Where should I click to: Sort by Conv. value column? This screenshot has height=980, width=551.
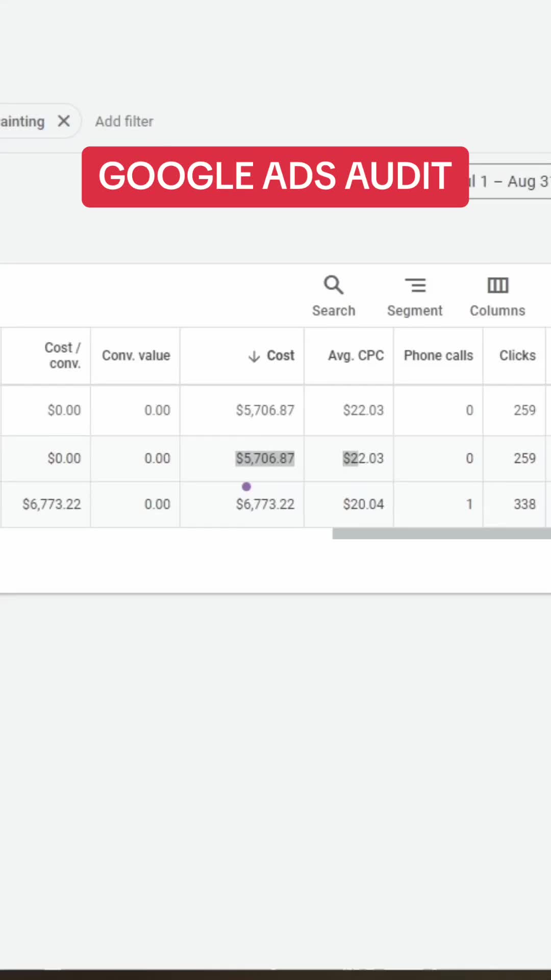tap(136, 355)
